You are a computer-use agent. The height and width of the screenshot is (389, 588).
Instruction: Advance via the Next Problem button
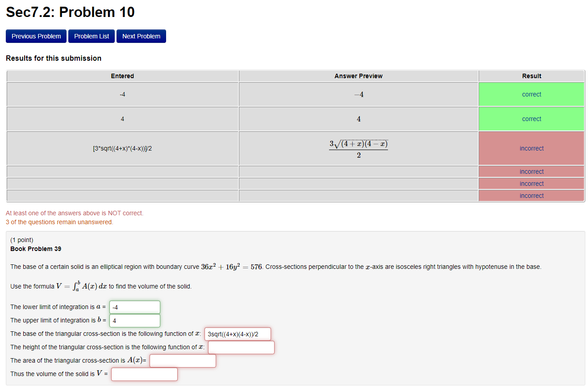point(141,36)
